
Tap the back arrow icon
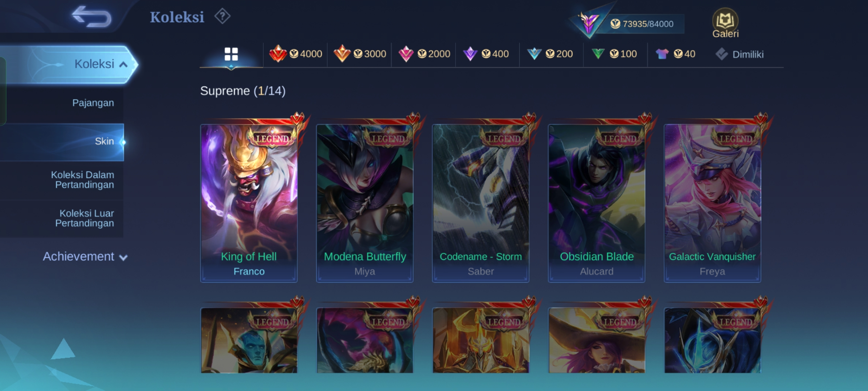(91, 17)
